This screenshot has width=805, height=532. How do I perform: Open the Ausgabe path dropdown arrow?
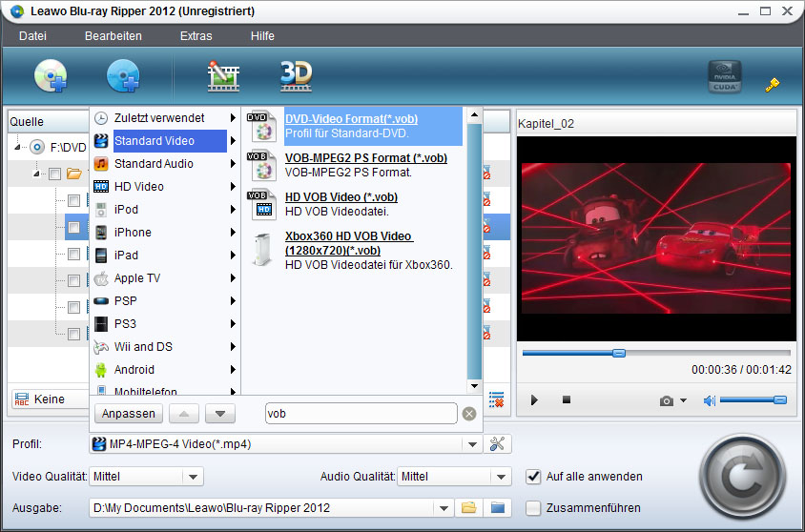(444, 508)
